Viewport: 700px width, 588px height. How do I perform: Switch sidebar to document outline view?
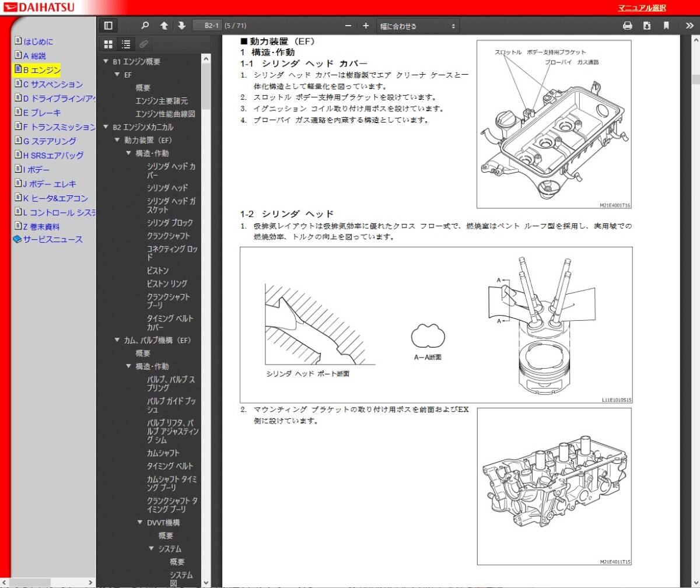pos(125,44)
